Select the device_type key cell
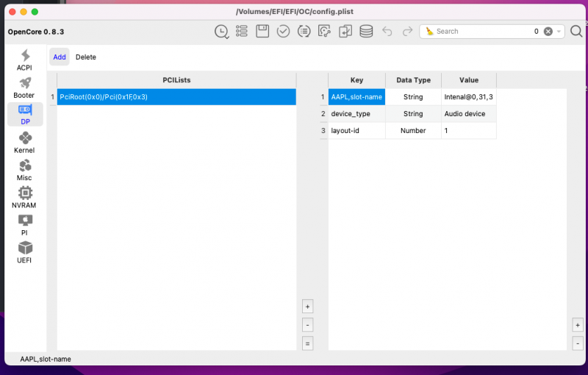 coord(356,114)
